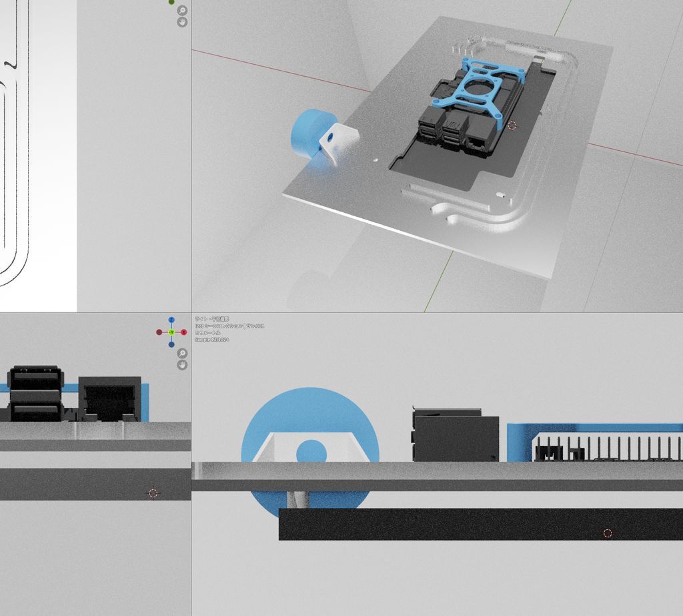Click the zoom gizmo in the lower-left viewport
Image resolution: width=683 pixels, height=616 pixels.
182,353
